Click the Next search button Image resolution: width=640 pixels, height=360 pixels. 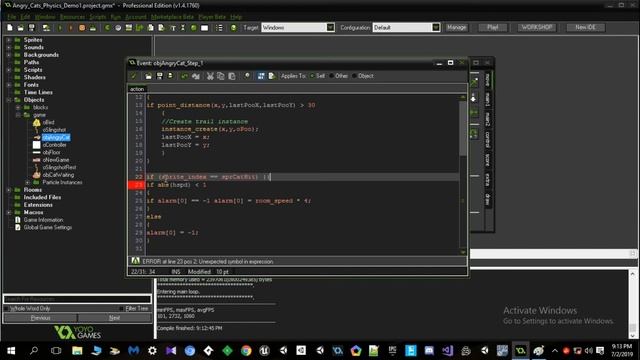114,318
